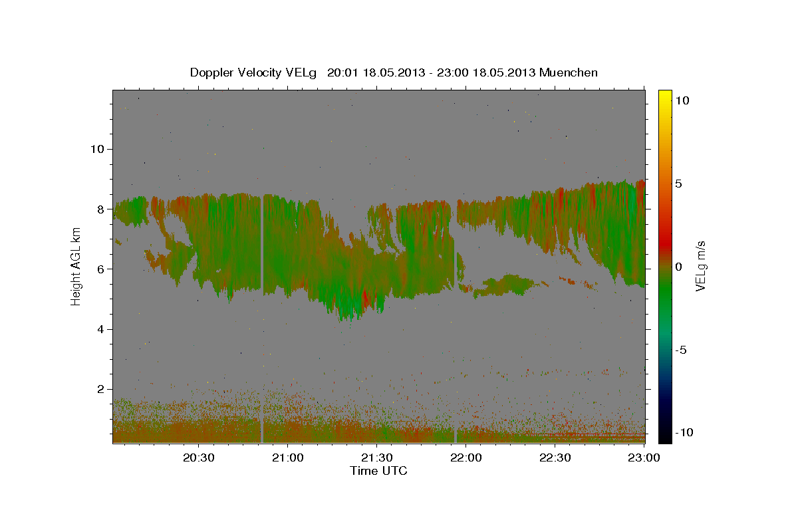
Task: Click the height axis label 8
Action: tap(102, 209)
